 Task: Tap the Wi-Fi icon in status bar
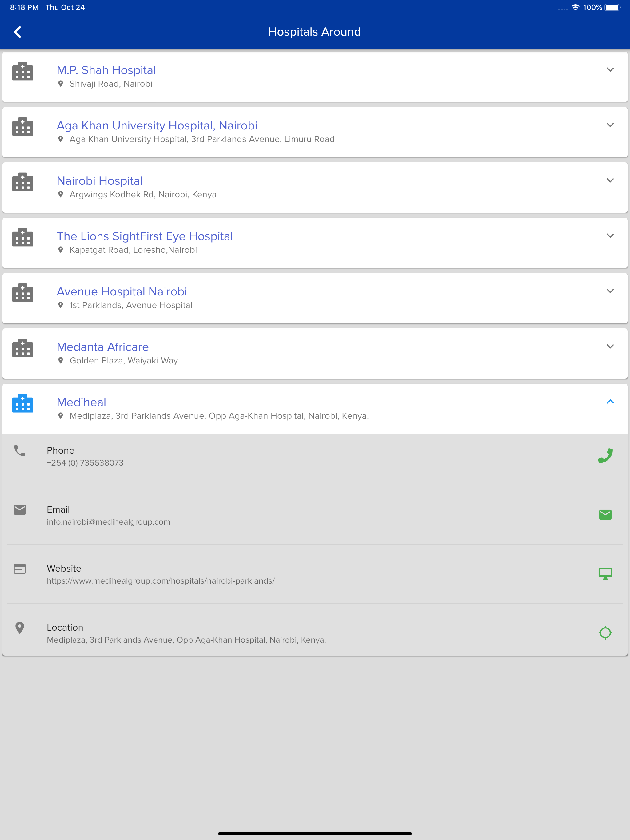click(575, 7)
